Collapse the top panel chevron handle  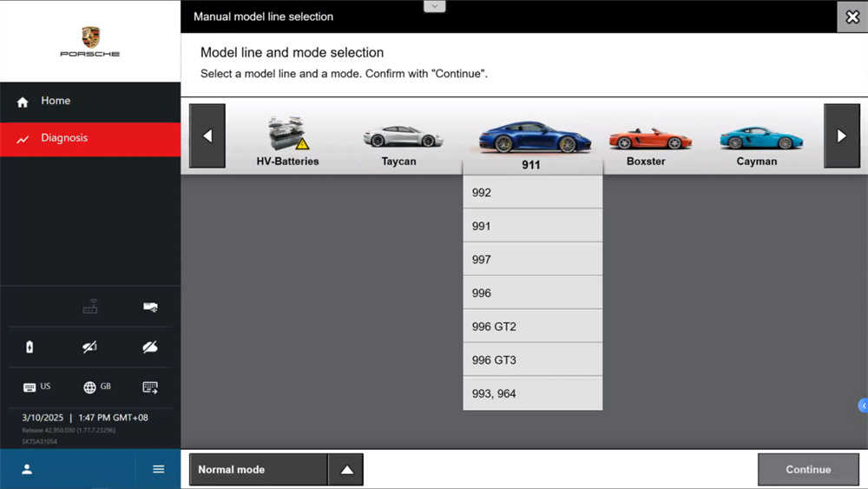[x=434, y=6]
